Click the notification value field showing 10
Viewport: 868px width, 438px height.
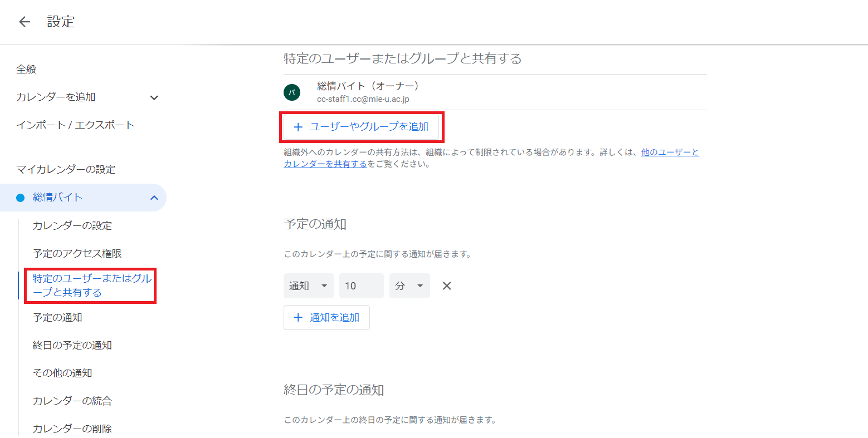click(362, 286)
